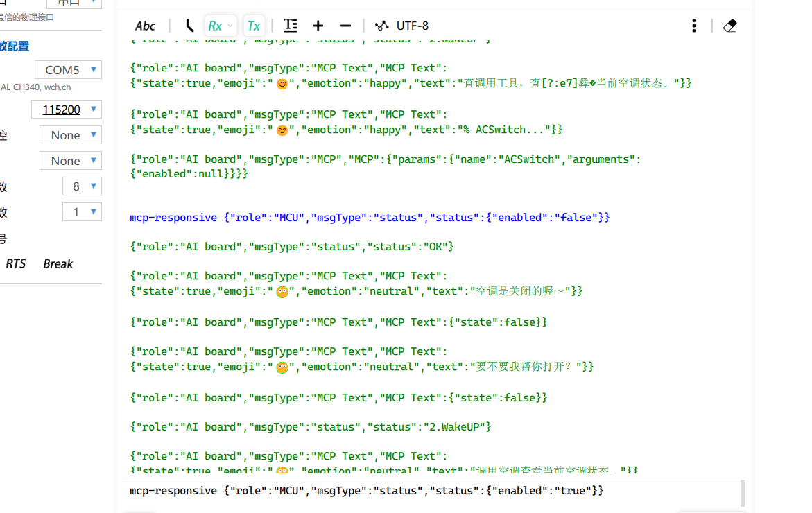This screenshot has width=812, height=513.
Task: Expand the first None dropdown
Action: tap(71, 135)
